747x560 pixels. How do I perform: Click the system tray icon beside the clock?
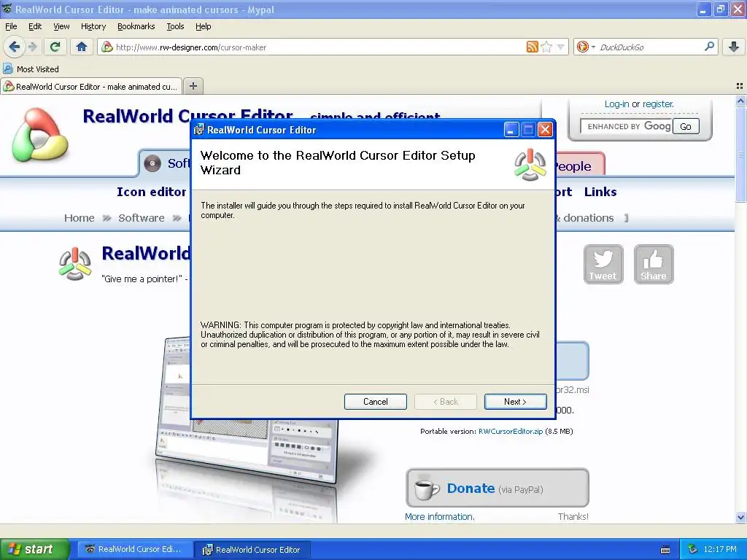693,549
